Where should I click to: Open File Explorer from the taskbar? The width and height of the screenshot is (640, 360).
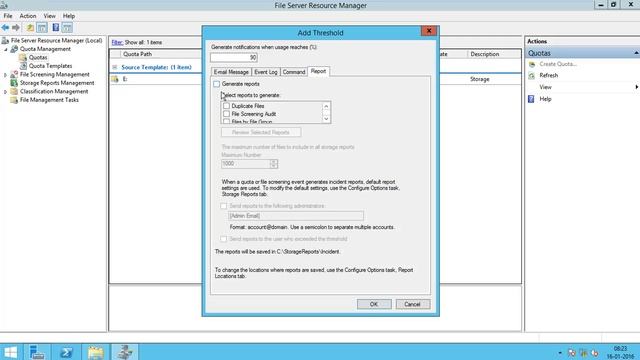point(96,352)
